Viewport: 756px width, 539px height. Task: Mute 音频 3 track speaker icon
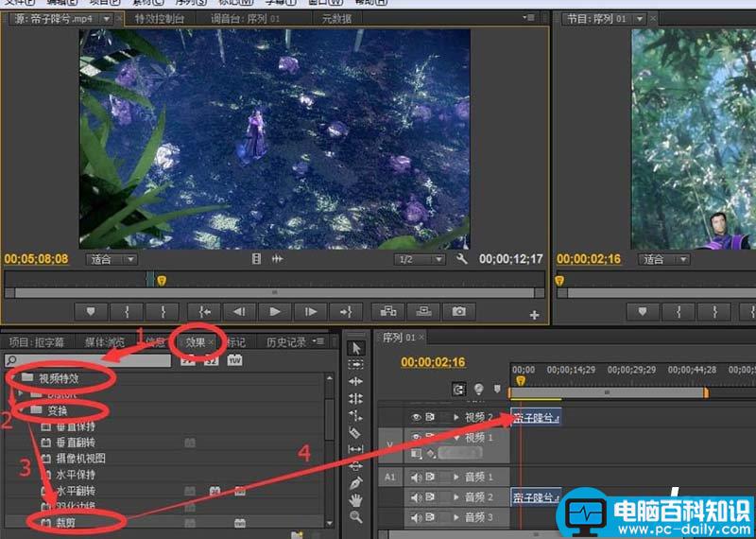(x=416, y=518)
